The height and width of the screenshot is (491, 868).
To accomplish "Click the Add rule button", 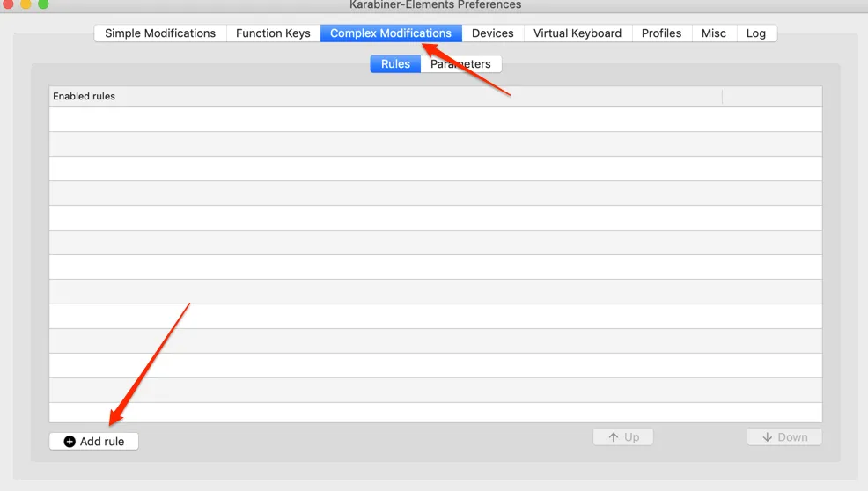I will [x=94, y=442].
